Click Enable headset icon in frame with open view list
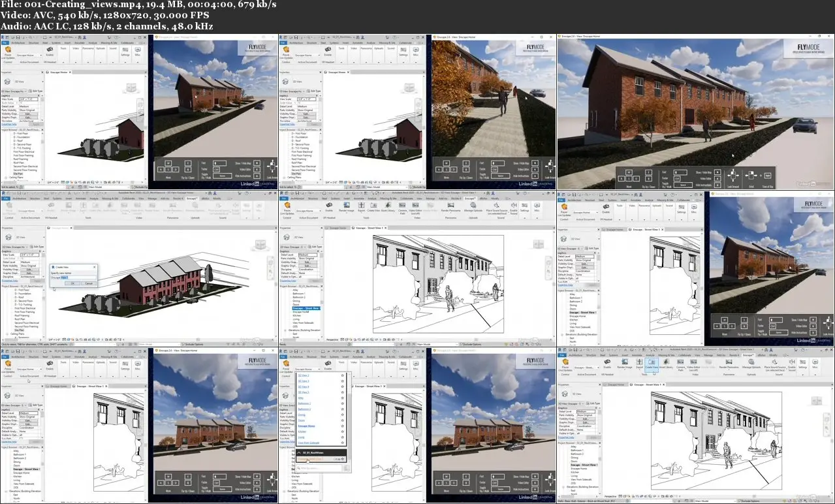The image size is (835, 504). pyautogui.click(x=328, y=363)
